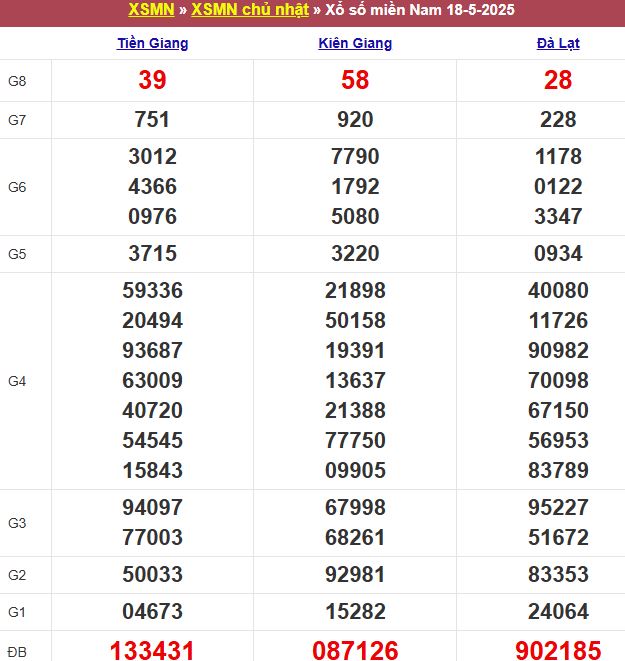This screenshot has height=661, width=625.
Task: Click G2 number 92981
Action: tap(355, 574)
